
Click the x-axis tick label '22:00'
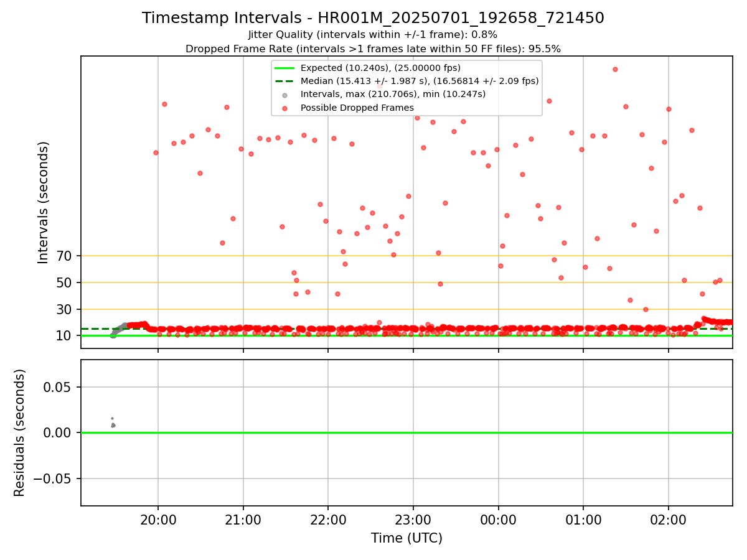pyautogui.click(x=328, y=519)
